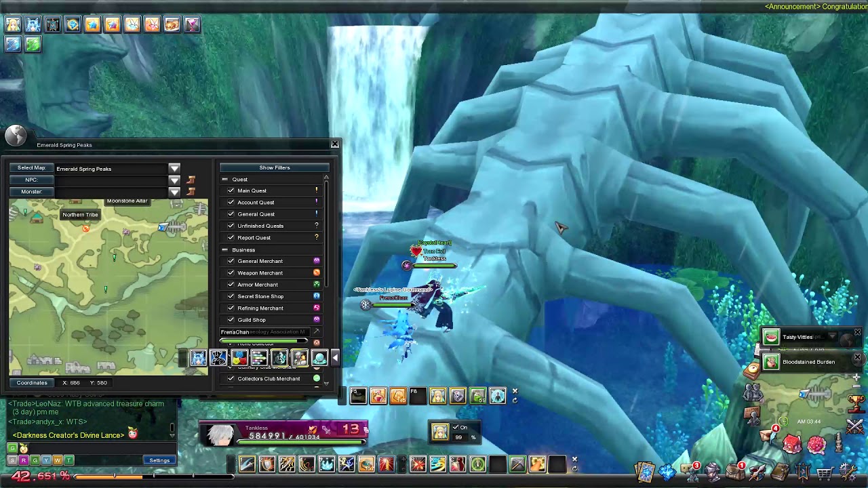Click the green clock icon on minimap

click(783, 422)
